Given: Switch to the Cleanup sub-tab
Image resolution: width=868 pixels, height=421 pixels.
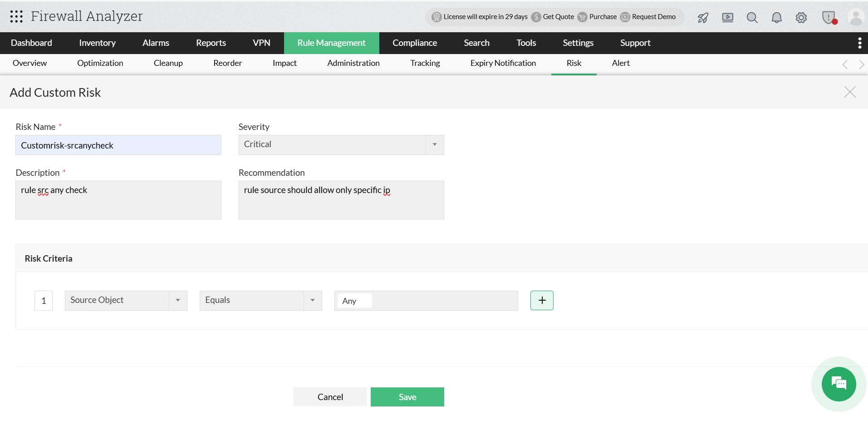Looking at the screenshot, I should [x=168, y=63].
